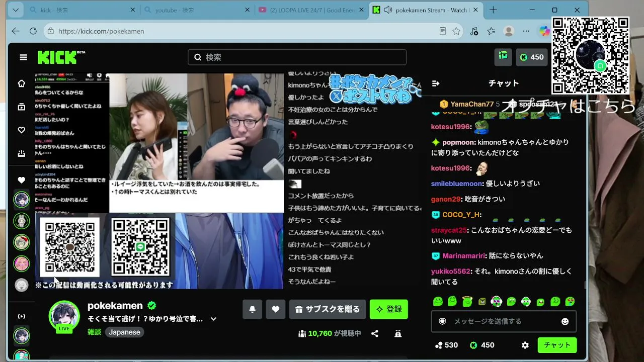The width and height of the screenshot is (644, 362).
Task: Add this page to favorites with the star
Action: point(456,31)
